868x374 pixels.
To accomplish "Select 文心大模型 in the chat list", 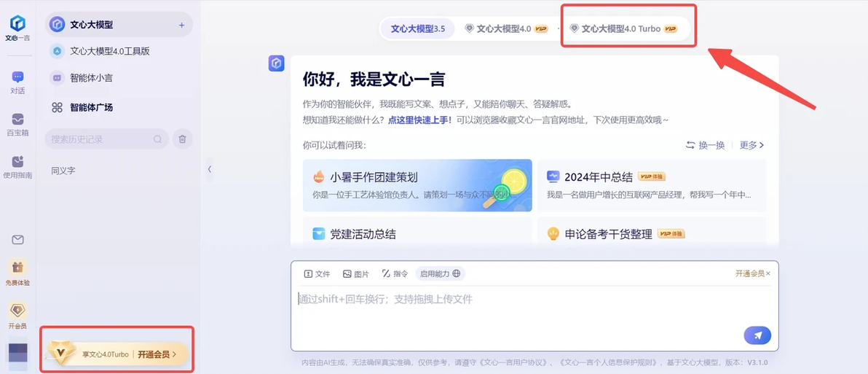I will point(119,24).
